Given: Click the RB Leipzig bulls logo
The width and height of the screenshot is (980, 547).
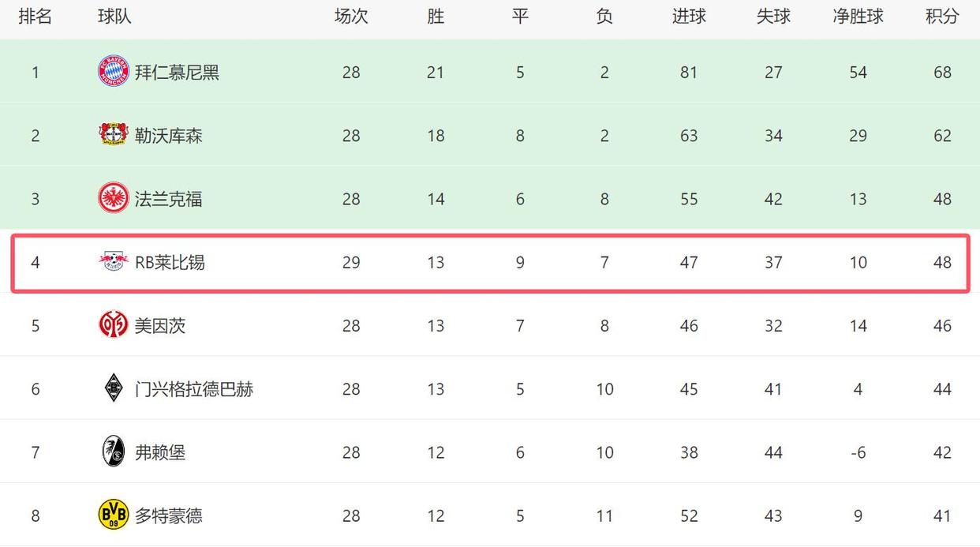Looking at the screenshot, I should (114, 261).
